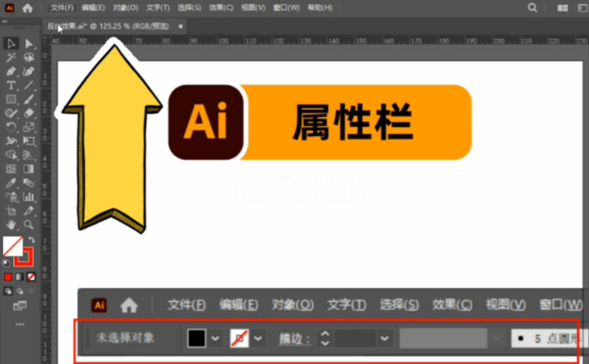Image resolution: width=589 pixels, height=364 pixels.
Task: Open search in top-right corner
Action: pos(533,8)
